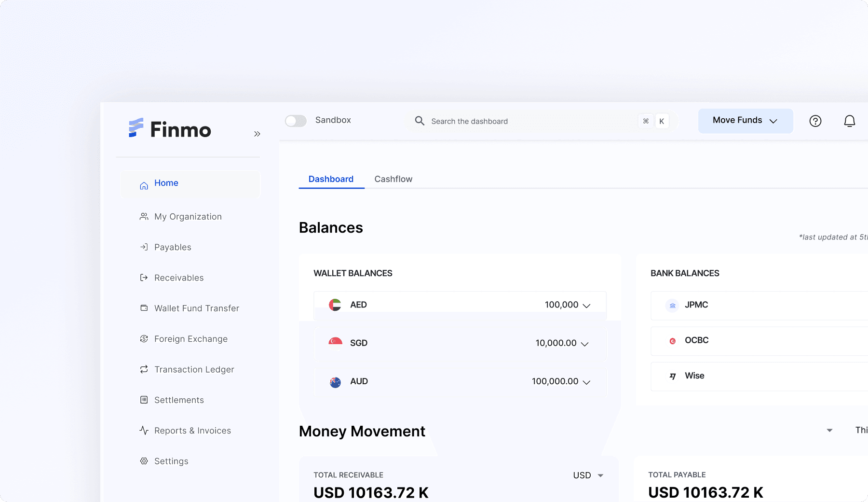Click the Money Movement heading

[x=362, y=431]
